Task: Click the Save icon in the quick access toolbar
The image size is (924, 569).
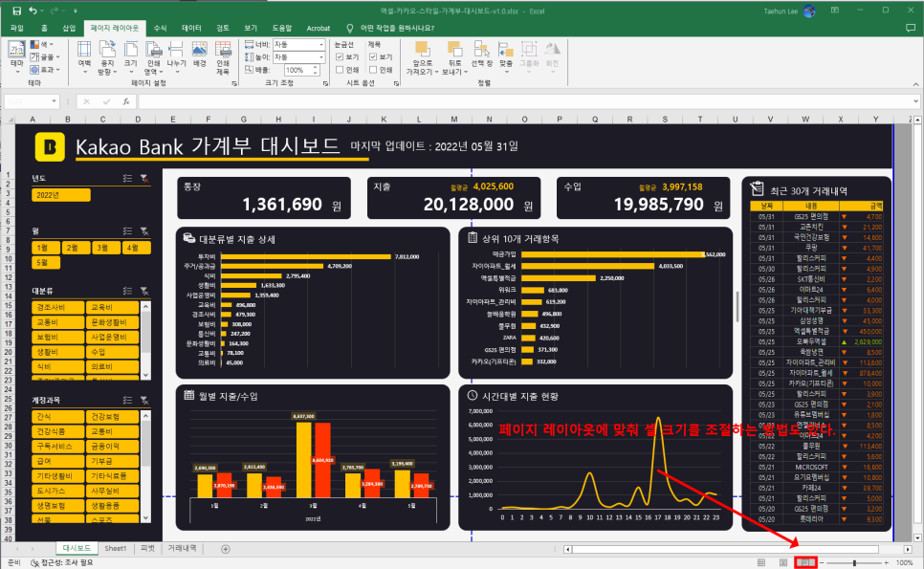Action: pyautogui.click(x=16, y=11)
